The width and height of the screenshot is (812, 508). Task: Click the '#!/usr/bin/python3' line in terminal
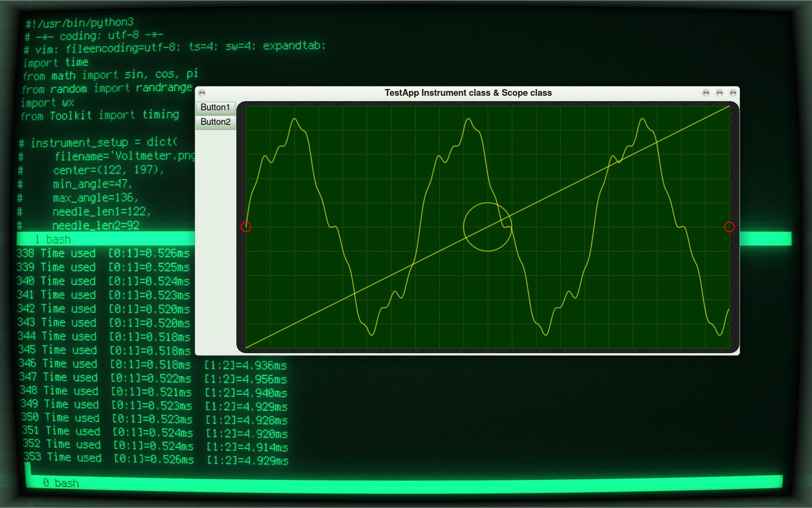(80, 23)
